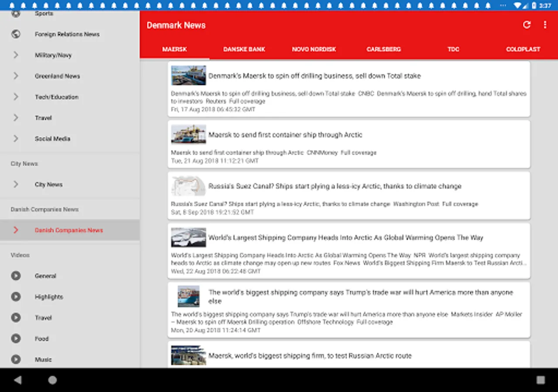
Task: Expand the Travel news chevron
Action: coord(16,118)
